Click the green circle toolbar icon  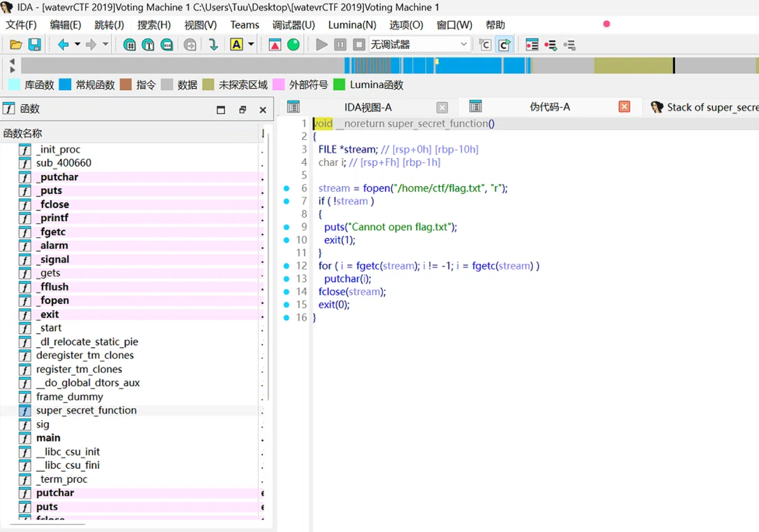coord(294,45)
